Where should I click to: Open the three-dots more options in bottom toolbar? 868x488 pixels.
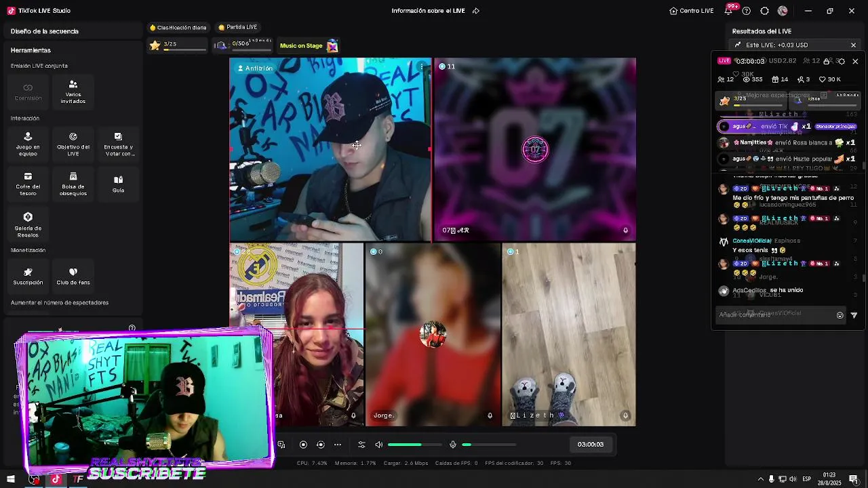338,445
